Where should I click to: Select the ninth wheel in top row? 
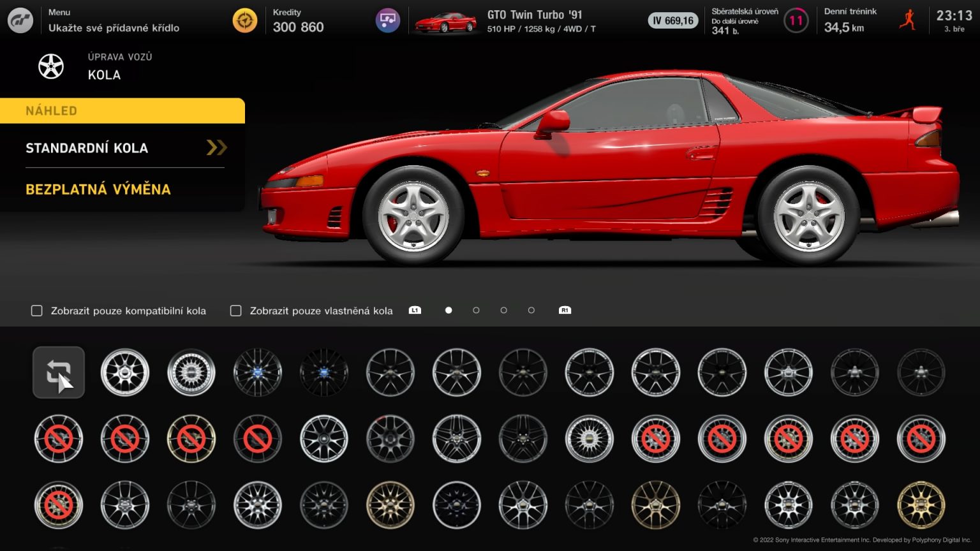click(590, 372)
